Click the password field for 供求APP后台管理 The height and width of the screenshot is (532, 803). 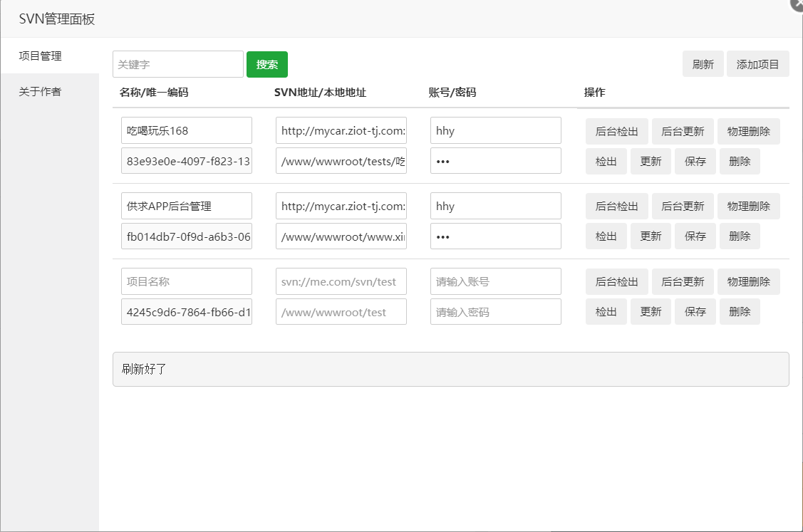496,236
